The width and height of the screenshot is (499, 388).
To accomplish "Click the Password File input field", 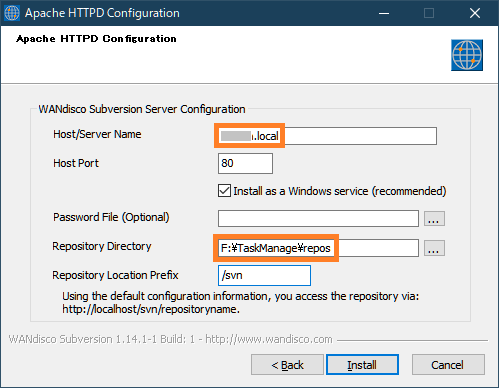I will coord(318,218).
